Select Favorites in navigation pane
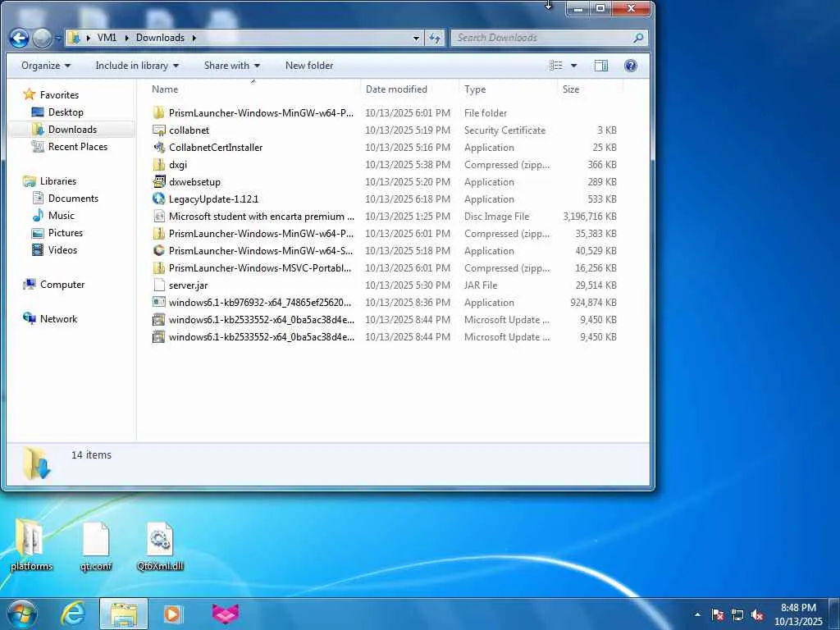This screenshot has width=840, height=630. [59, 95]
